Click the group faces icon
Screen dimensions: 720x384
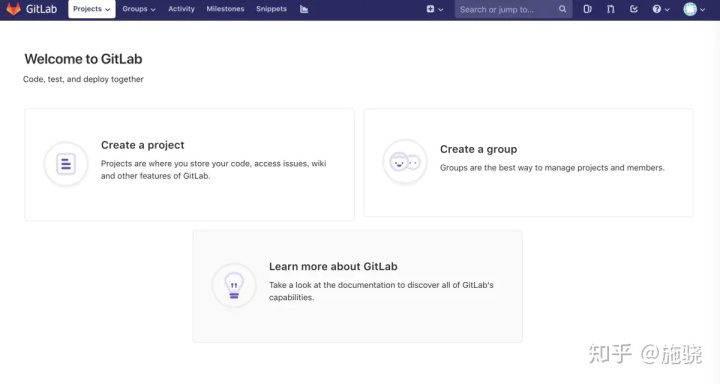pyautogui.click(x=405, y=162)
